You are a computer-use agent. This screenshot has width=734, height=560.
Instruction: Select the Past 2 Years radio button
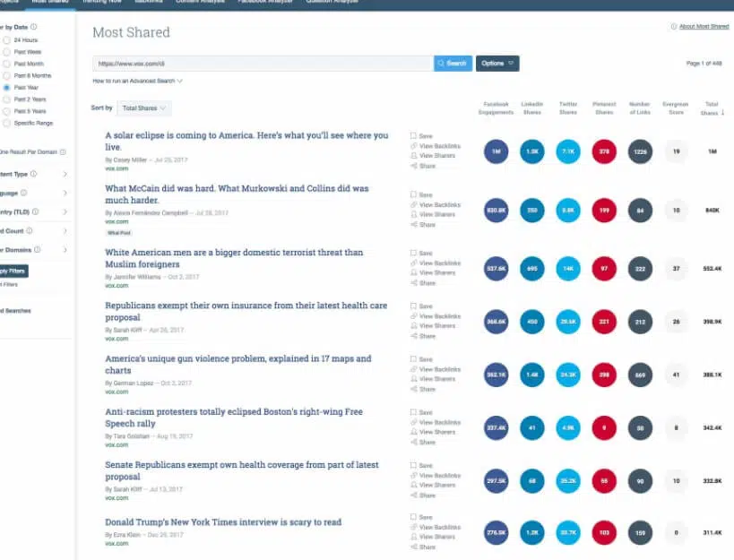(x=7, y=99)
